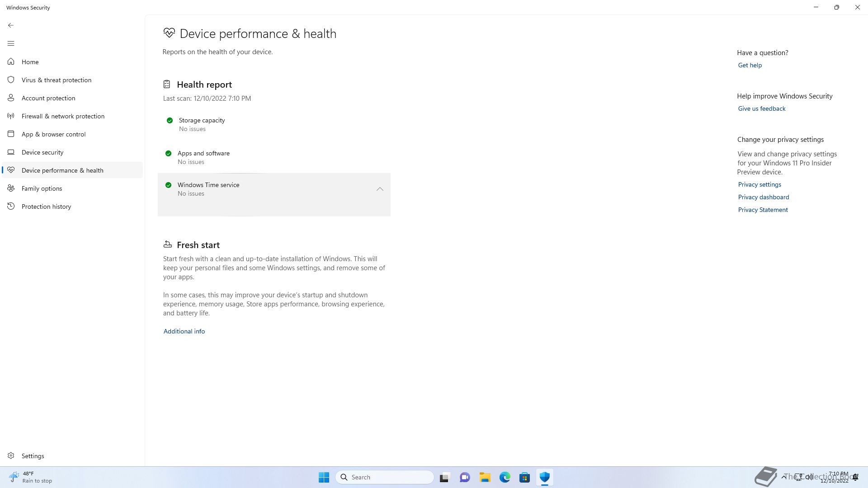This screenshot has height=488, width=868.
Task: Select Family options in sidebar
Action: coord(72,188)
